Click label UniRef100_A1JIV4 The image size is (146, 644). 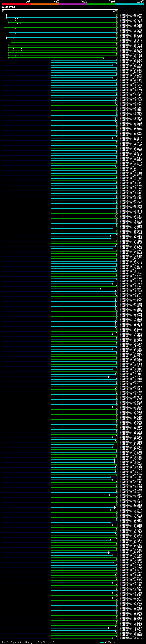pos(131,311)
